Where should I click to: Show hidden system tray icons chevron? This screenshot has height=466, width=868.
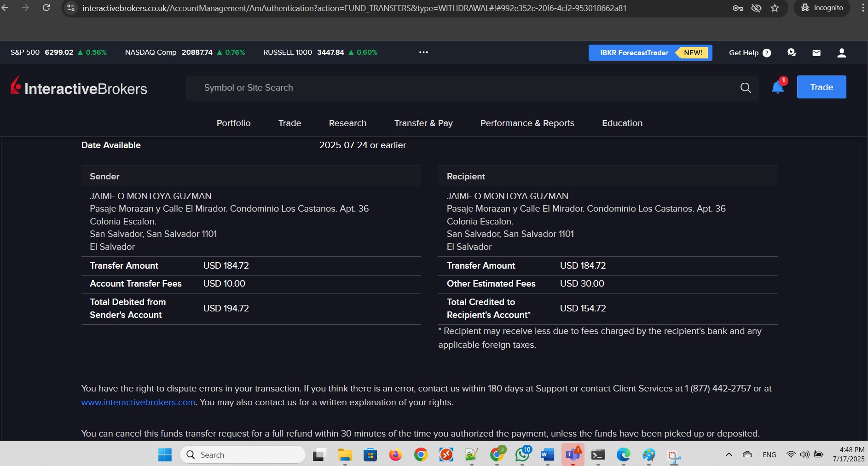tap(729, 454)
